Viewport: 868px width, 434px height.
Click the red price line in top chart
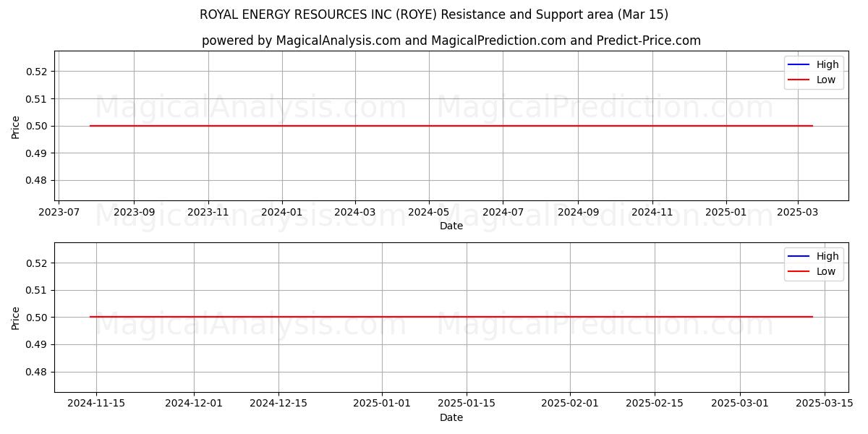pos(451,126)
